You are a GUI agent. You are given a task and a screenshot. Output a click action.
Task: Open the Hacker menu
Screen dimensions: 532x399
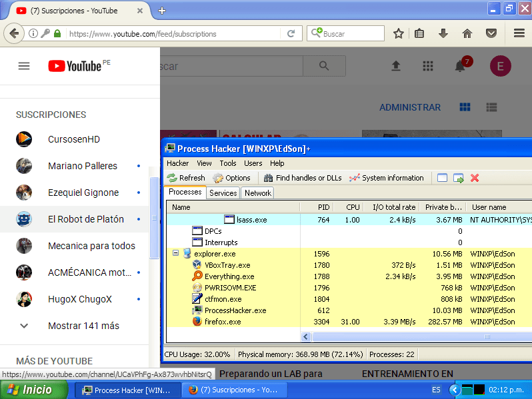click(177, 163)
